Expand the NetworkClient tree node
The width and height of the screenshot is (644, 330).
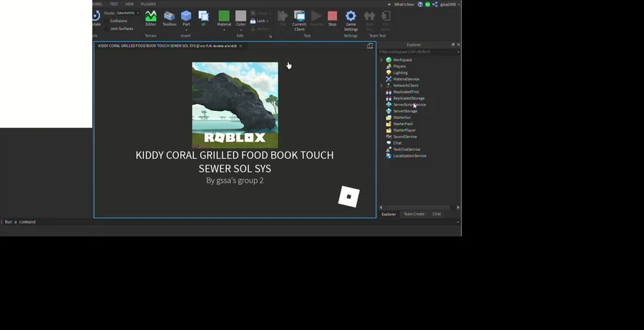pyautogui.click(x=381, y=85)
